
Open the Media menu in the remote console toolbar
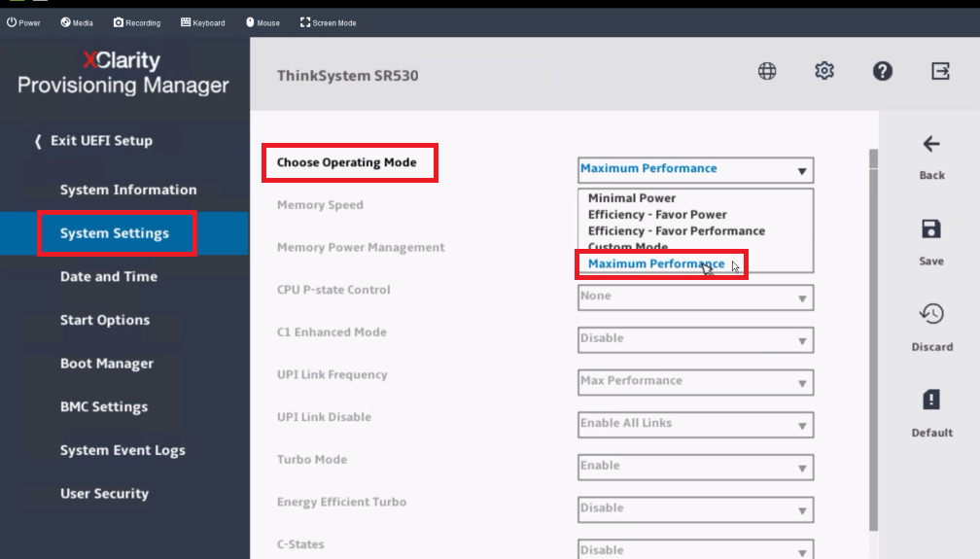[x=77, y=22]
